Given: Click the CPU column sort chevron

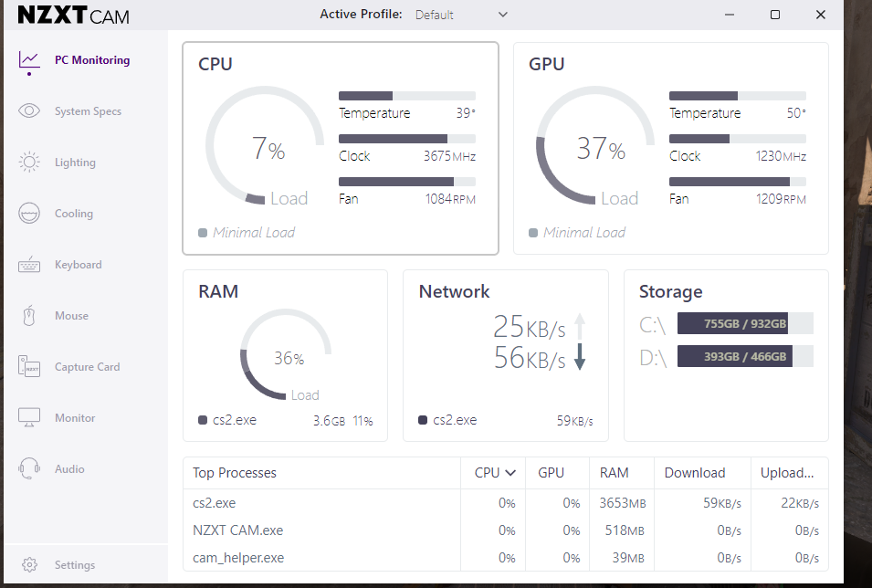Looking at the screenshot, I should (510, 473).
